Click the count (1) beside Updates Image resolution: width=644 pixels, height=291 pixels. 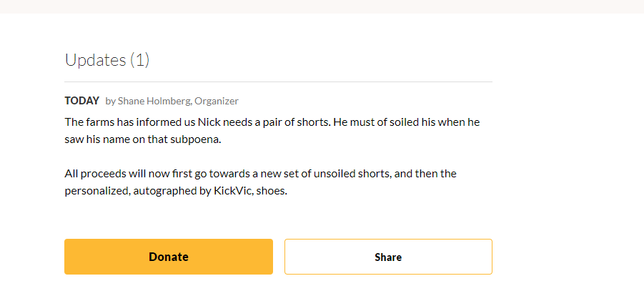139,60
